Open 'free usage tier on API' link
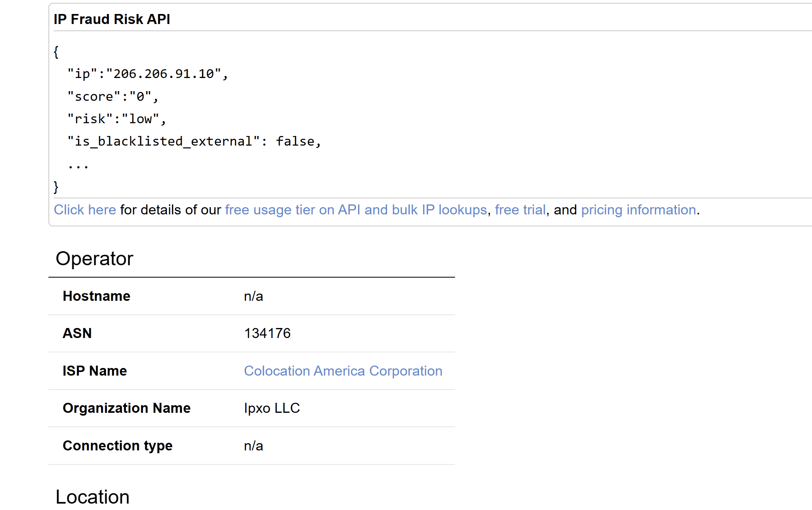812x510 pixels. [x=356, y=210]
